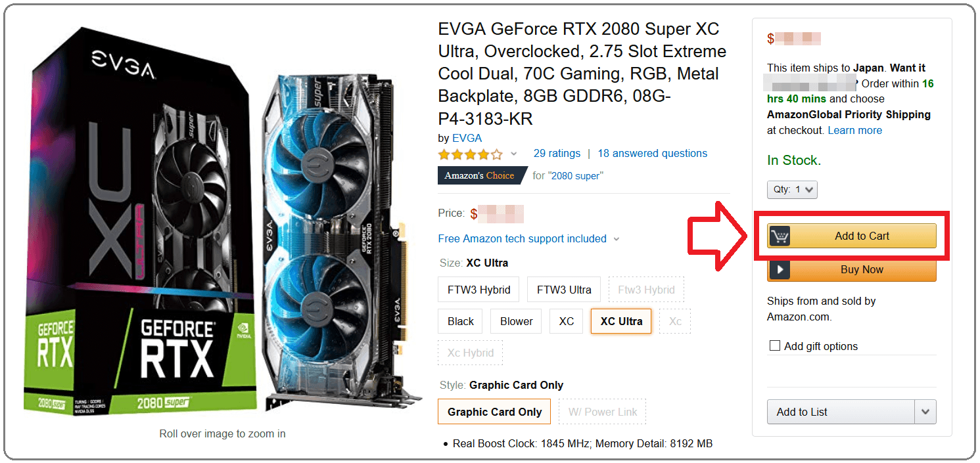Click the star rating icons
980x463 pixels.
(x=471, y=154)
